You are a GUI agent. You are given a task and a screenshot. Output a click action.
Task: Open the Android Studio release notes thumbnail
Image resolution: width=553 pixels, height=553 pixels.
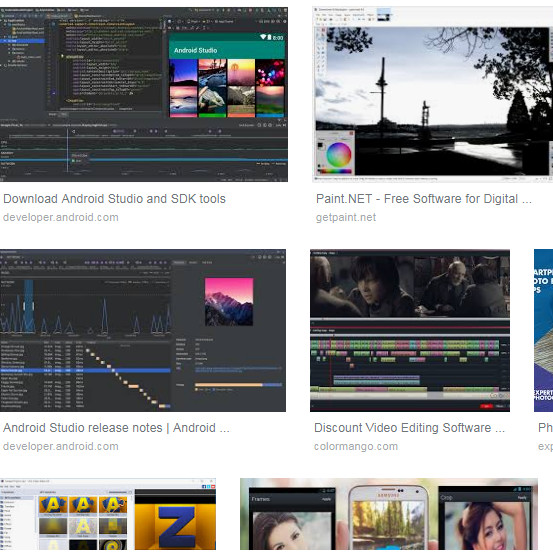143,330
